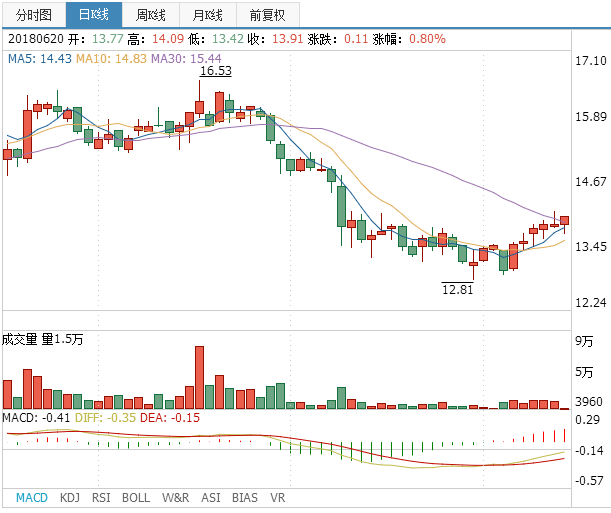Show the ASI indicator
The height and width of the screenshot is (513, 611).
(x=211, y=497)
